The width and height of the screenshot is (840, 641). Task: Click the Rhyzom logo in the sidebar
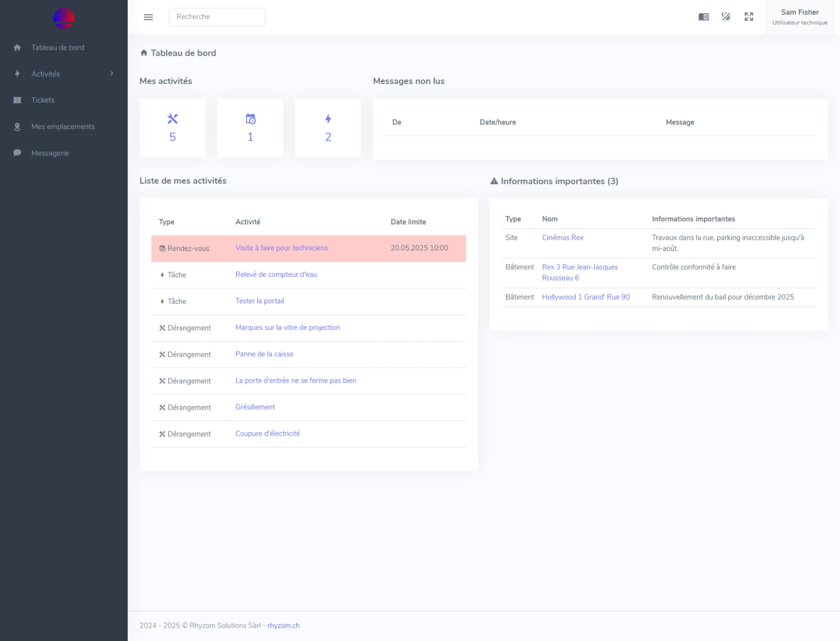tap(64, 18)
